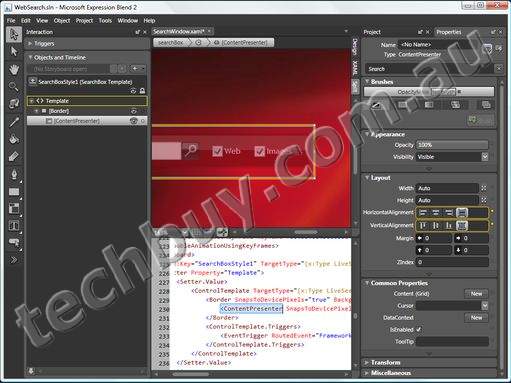The width and height of the screenshot is (511, 383).
Task: Expand the Transform section
Action: point(367,362)
